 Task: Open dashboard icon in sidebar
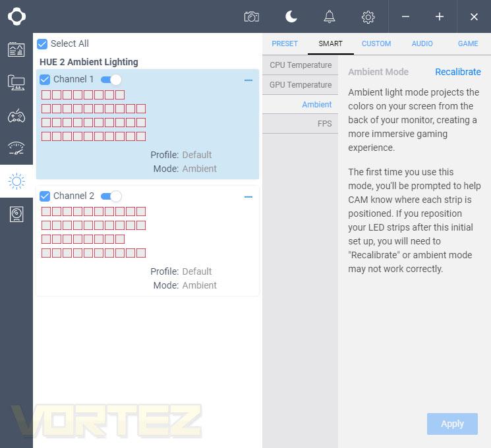click(x=16, y=49)
